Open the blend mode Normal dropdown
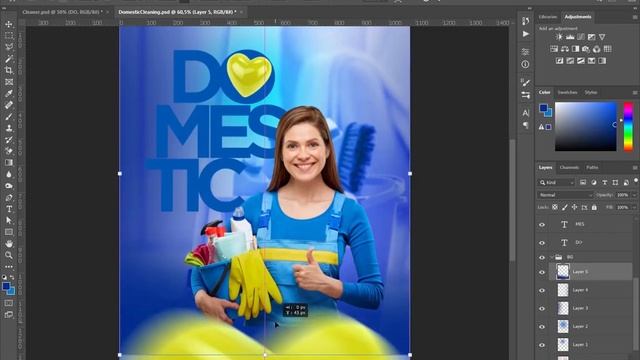Image resolution: width=640 pixels, height=360 pixels. [565, 195]
